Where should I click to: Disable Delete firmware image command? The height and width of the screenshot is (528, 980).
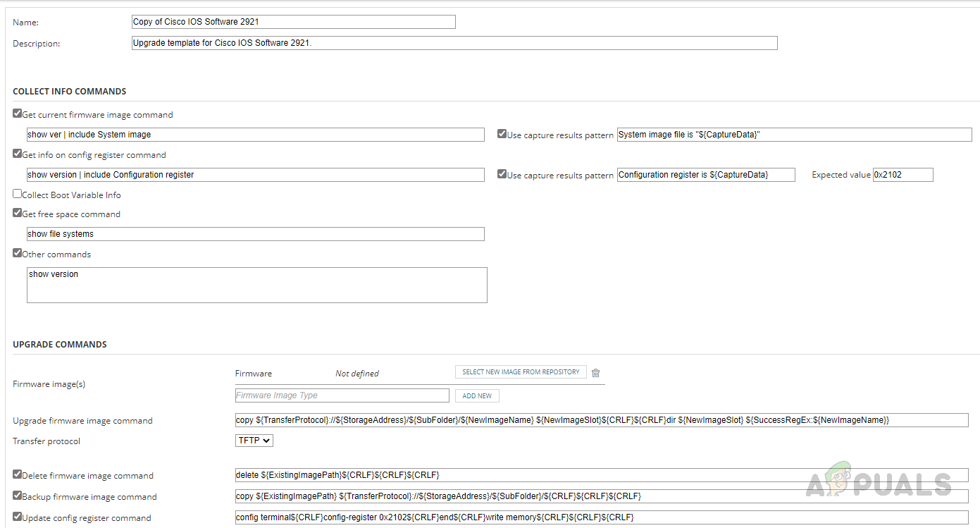point(18,474)
